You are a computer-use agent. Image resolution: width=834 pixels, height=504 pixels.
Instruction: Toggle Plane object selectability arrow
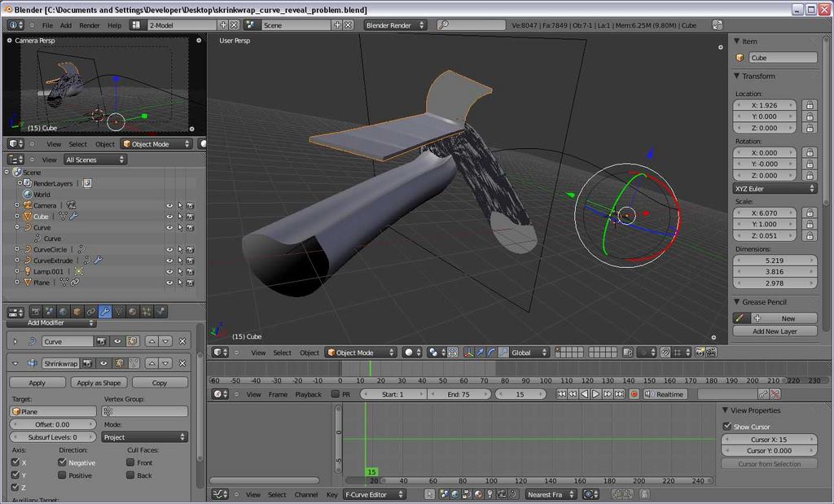[180, 283]
